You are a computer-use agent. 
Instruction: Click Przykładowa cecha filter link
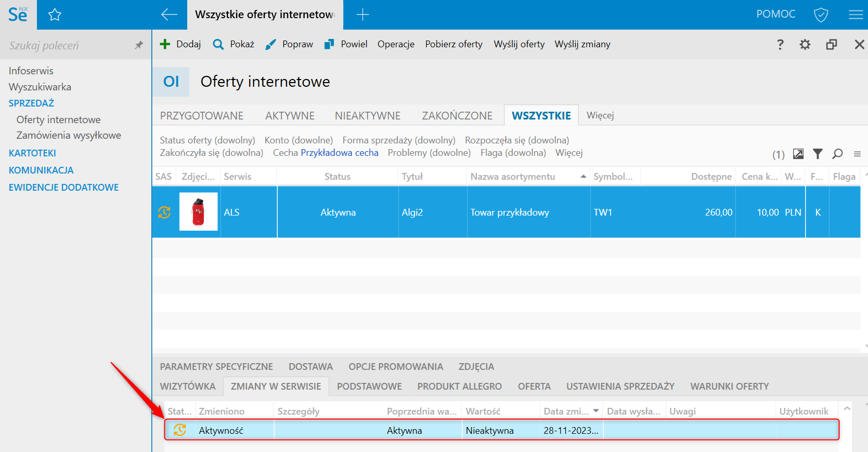tap(340, 153)
